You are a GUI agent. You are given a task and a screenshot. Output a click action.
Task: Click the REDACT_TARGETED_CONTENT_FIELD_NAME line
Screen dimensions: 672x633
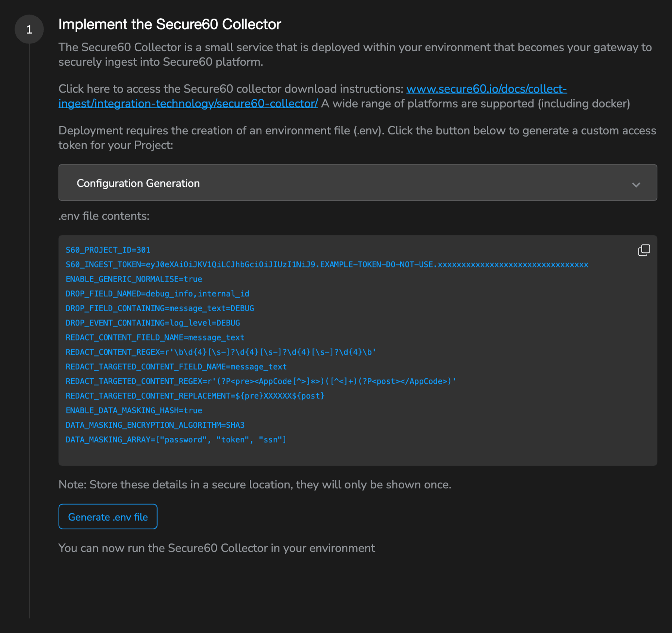click(x=176, y=367)
